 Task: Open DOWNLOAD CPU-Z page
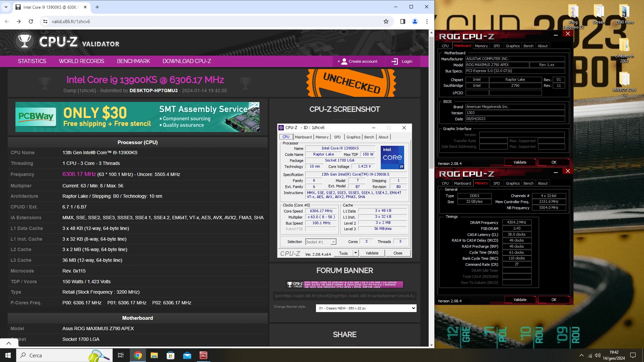pyautogui.click(x=187, y=61)
